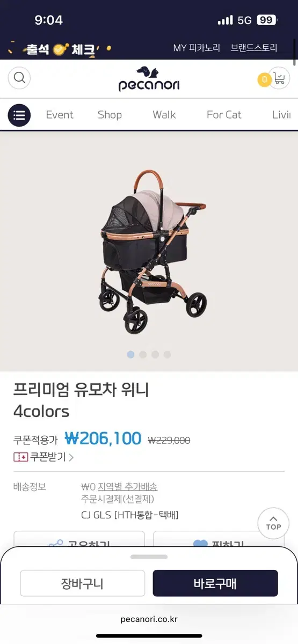Open the hamburger category menu
This screenshot has width=298, height=644.
coord(19,115)
